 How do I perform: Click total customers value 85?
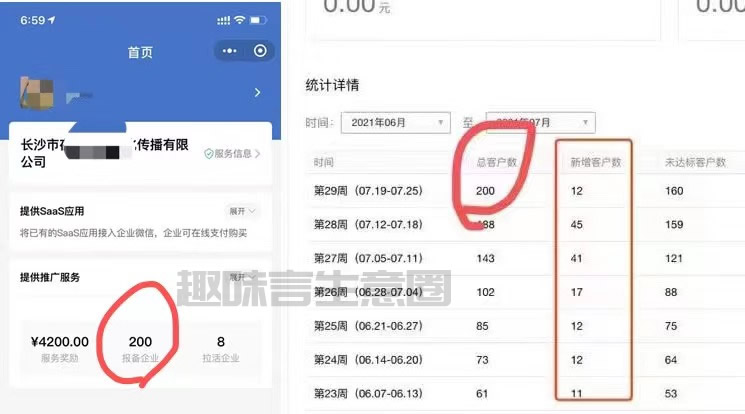[x=482, y=326]
